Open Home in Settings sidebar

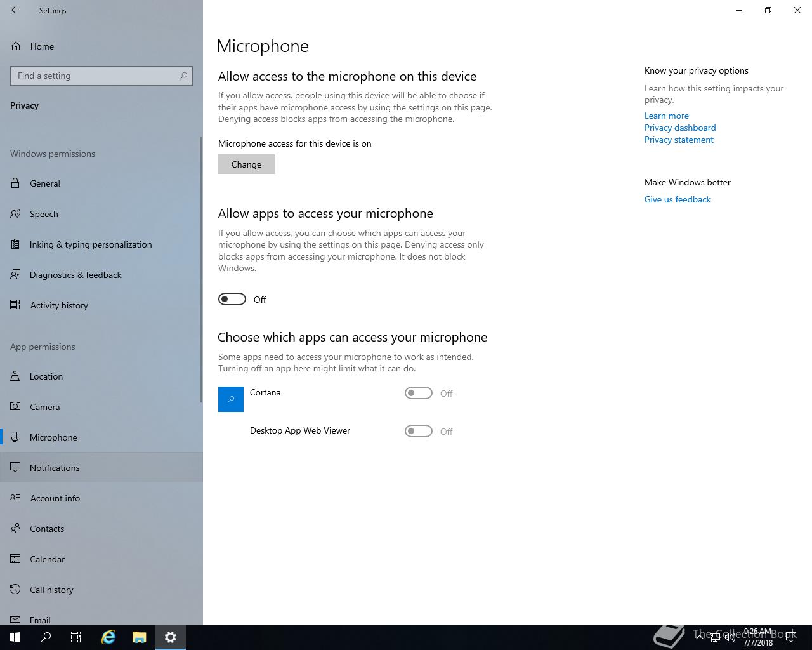click(101, 46)
